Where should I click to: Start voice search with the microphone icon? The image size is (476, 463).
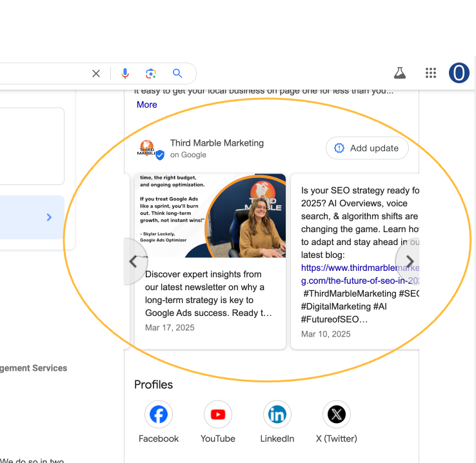[125, 74]
